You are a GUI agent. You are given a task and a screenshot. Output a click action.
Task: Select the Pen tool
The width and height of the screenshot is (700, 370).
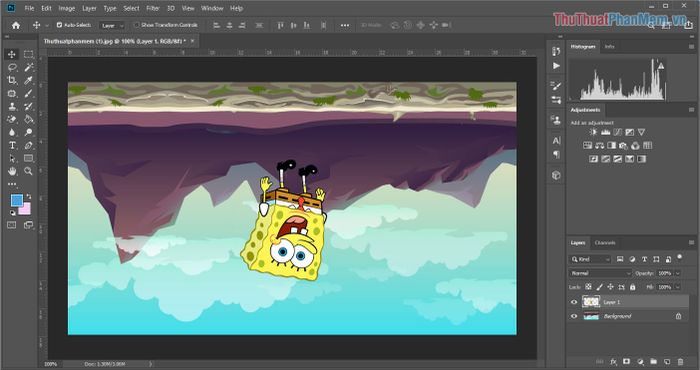click(29, 145)
